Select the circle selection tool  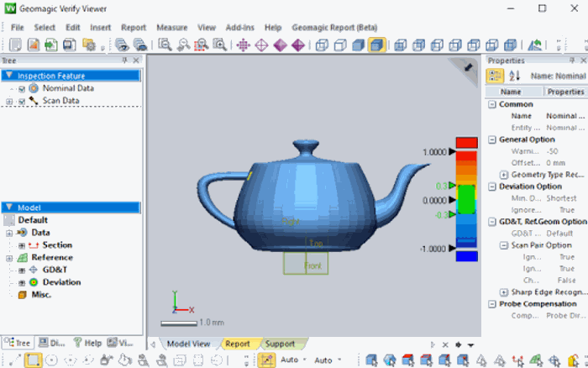pyautogui.click(x=51, y=360)
